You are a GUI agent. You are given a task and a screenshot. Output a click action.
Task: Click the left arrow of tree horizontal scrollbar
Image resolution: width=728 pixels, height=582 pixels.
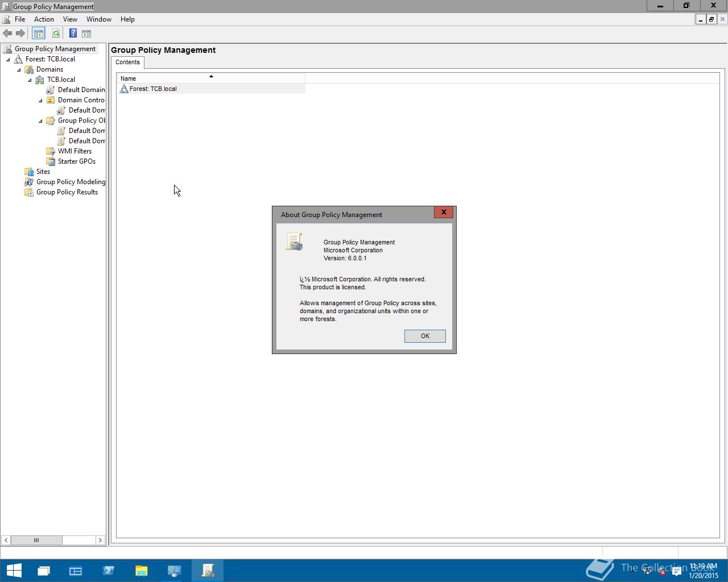tap(6, 540)
